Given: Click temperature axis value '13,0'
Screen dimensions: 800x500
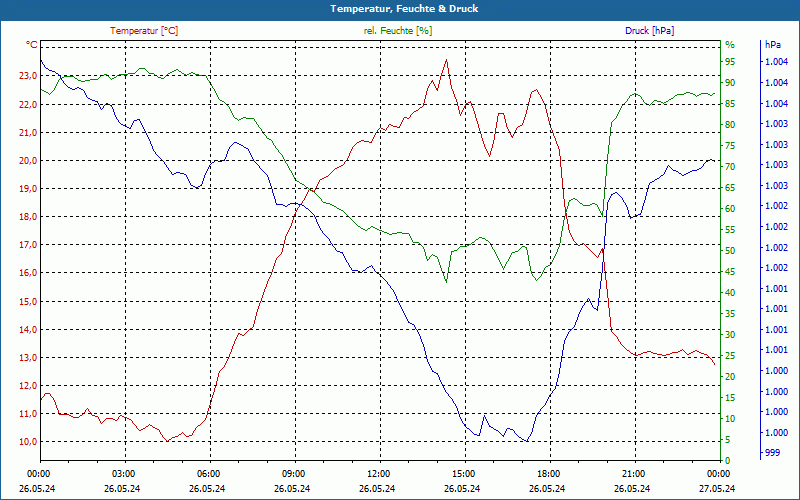Looking at the screenshot, I should click(28, 358).
